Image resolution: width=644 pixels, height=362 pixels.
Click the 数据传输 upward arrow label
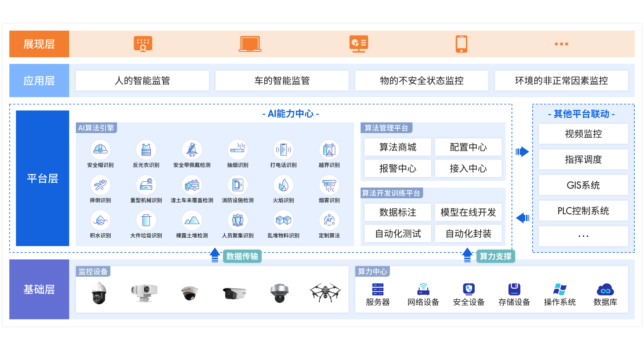click(x=241, y=256)
